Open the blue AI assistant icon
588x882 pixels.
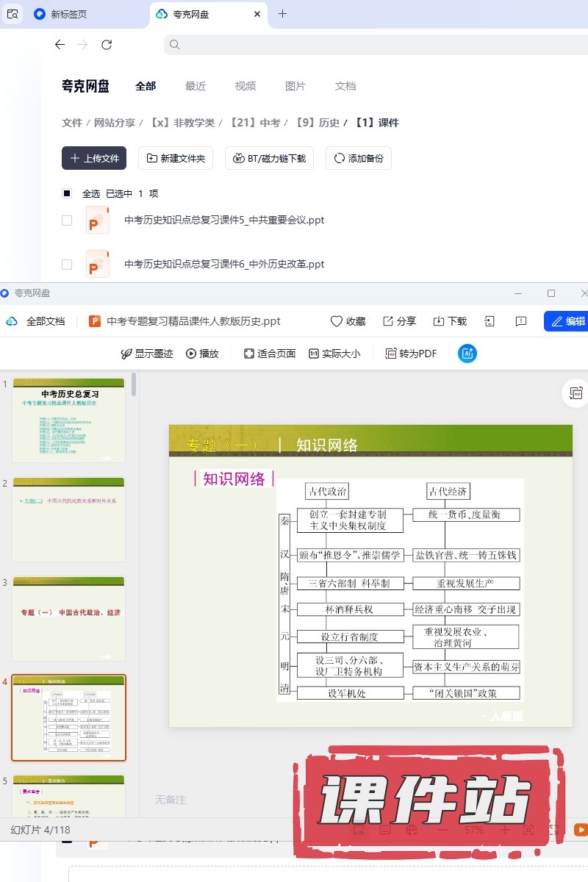[x=467, y=354]
